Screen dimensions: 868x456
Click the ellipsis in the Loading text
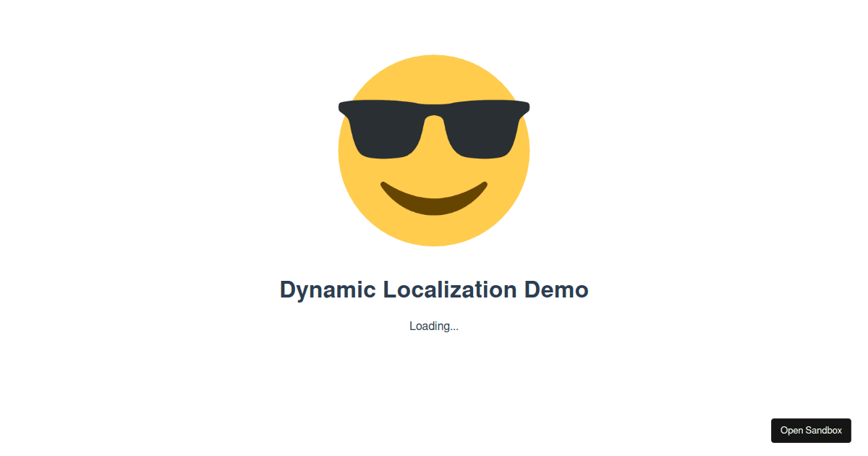tap(454, 327)
